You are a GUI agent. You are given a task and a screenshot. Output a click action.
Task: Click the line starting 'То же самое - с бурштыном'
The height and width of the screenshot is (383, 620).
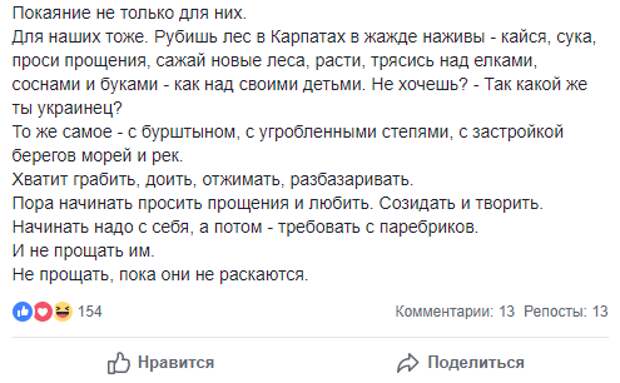tap(287, 132)
